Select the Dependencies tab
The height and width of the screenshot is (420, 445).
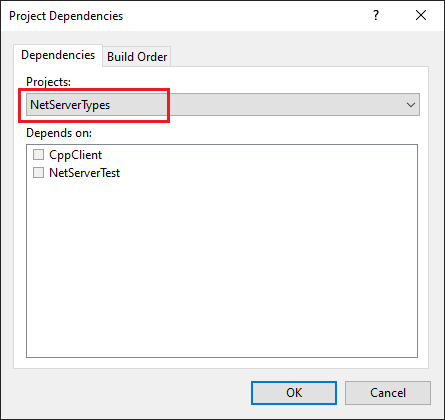tap(58, 55)
